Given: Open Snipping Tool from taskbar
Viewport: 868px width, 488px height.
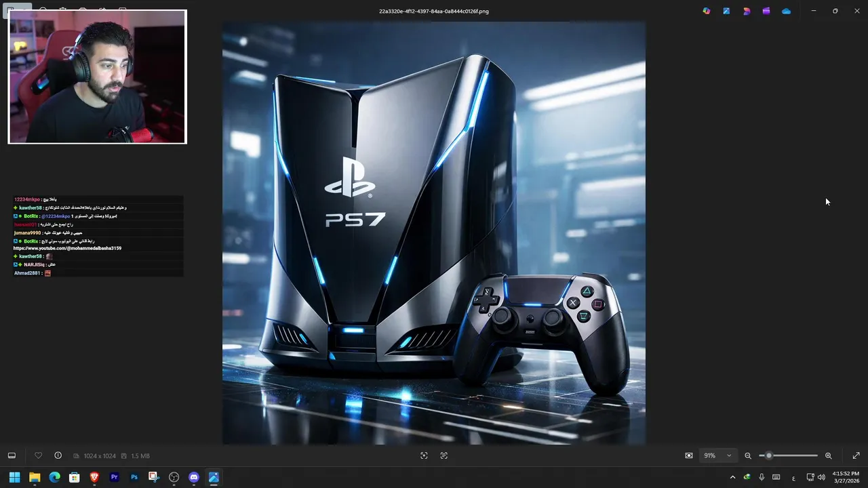Looking at the screenshot, I should [x=154, y=477].
